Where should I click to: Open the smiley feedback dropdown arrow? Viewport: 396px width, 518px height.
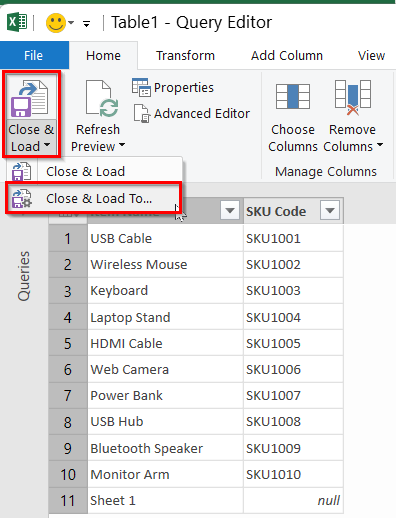71,23
